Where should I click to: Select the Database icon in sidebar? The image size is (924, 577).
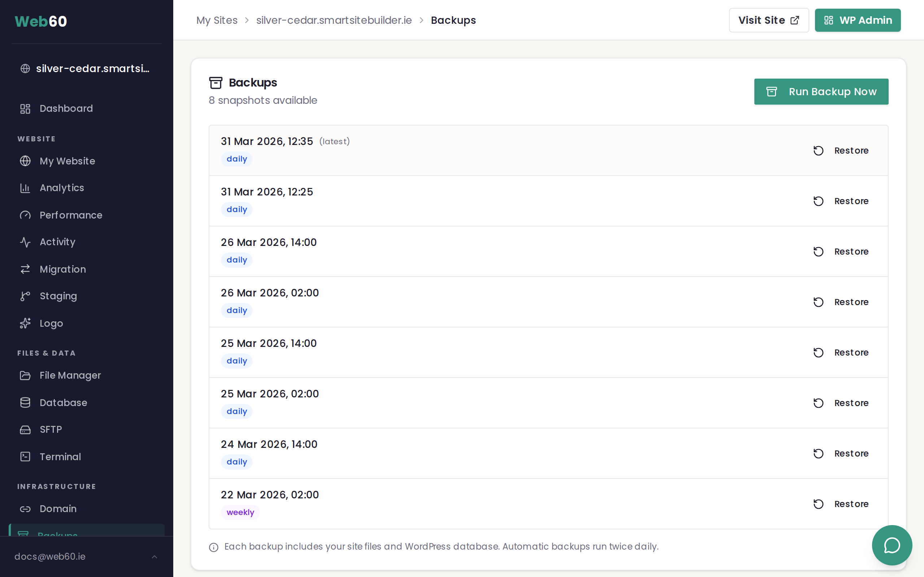coord(25,402)
